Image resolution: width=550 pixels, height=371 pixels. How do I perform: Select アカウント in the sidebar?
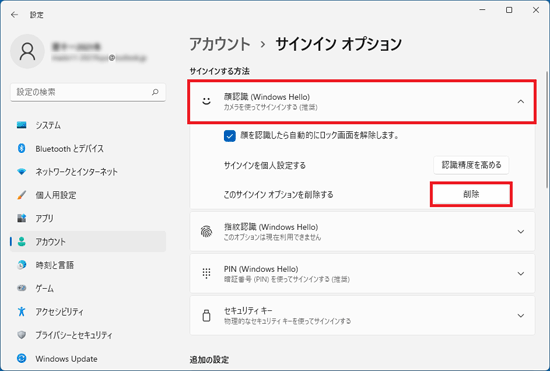point(88,242)
